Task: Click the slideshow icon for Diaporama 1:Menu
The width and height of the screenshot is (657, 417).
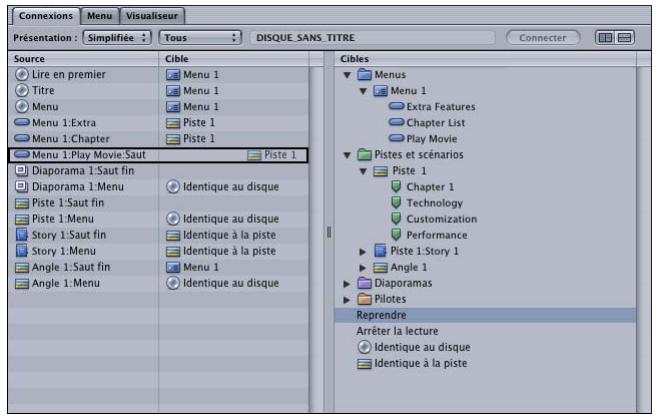Action: [x=22, y=186]
